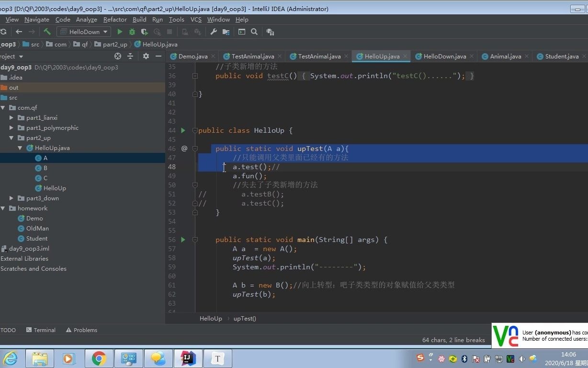588x368 pixels.
Task: Click the Bluetooth icon in system tray
Action: click(x=464, y=358)
